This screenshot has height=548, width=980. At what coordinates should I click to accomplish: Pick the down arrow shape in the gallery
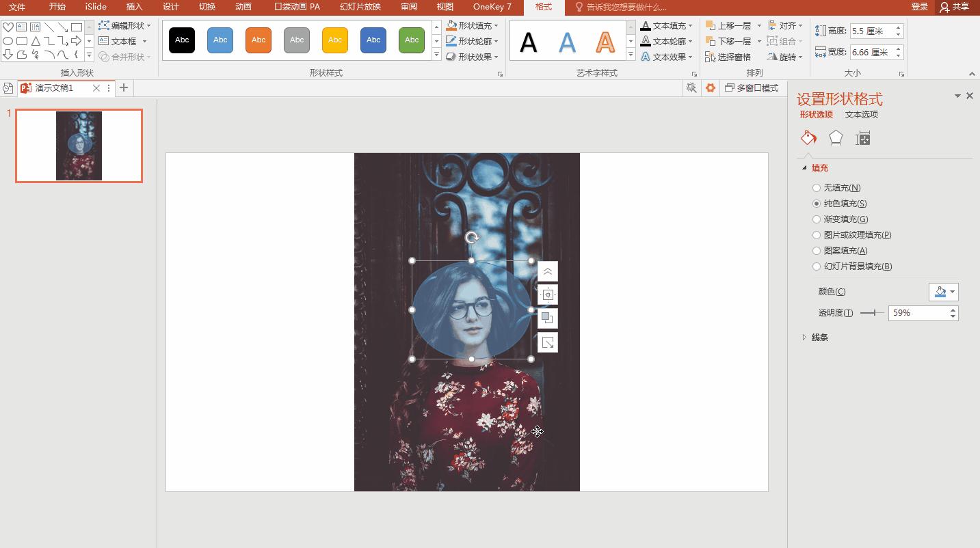(x=8, y=55)
